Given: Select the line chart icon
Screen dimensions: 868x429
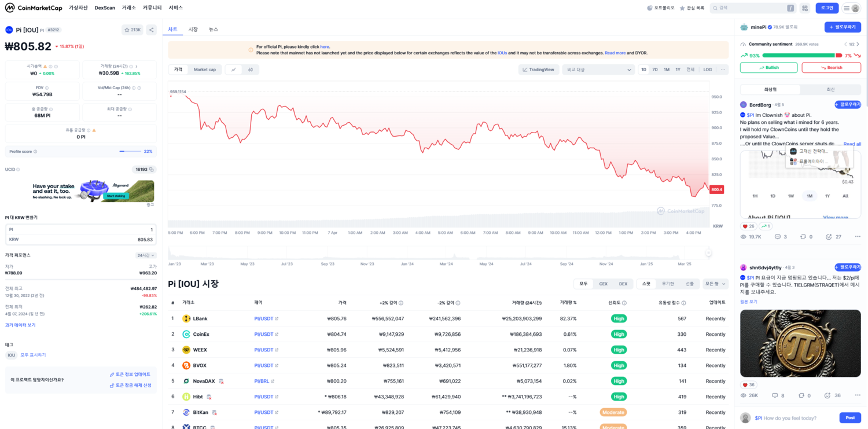Looking at the screenshot, I should pos(234,69).
